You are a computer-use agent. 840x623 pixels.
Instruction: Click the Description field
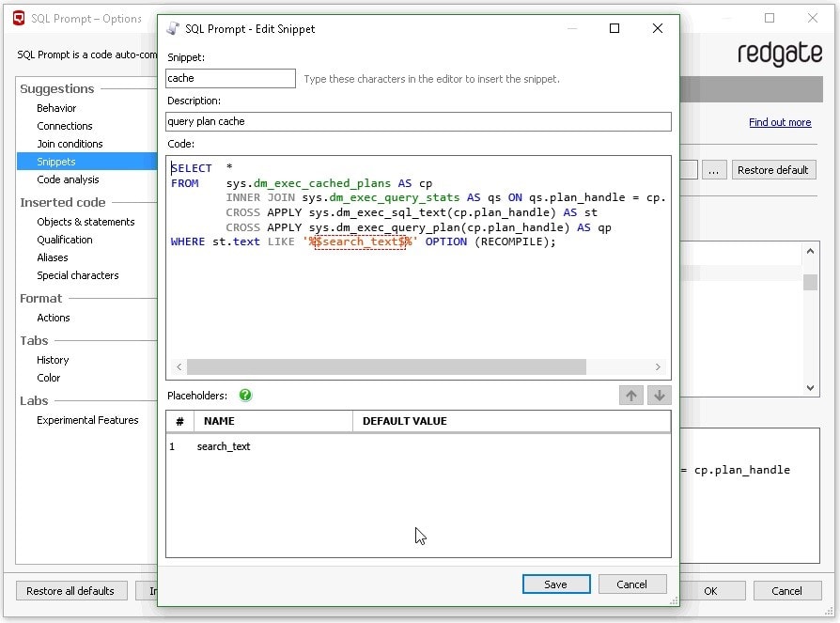pyautogui.click(x=418, y=121)
